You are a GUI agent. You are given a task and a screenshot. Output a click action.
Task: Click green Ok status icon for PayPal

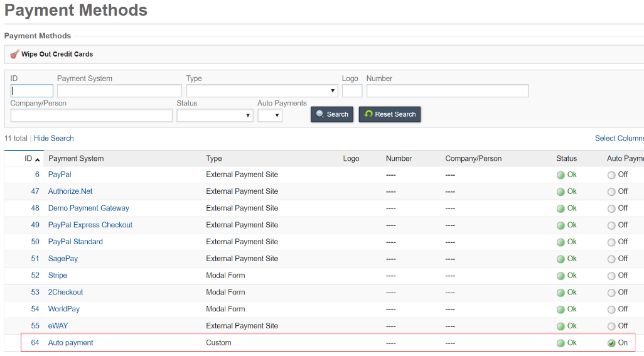[x=561, y=175]
